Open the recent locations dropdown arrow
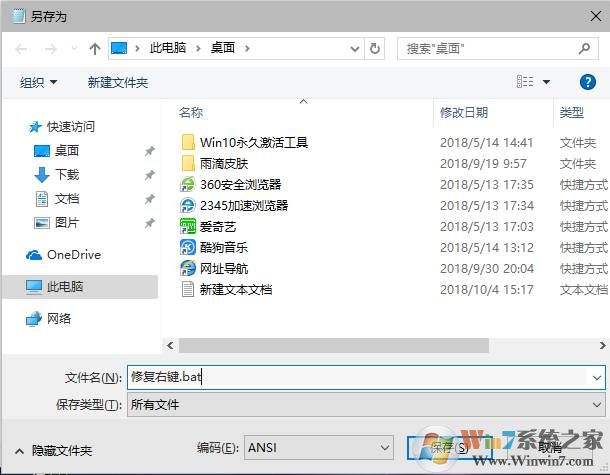 pos(74,49)
